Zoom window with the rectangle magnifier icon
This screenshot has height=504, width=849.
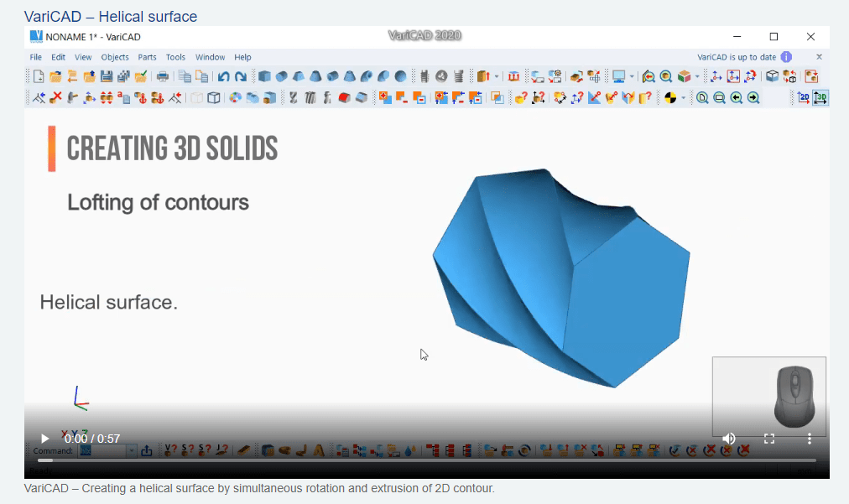[x=719, y=98]
